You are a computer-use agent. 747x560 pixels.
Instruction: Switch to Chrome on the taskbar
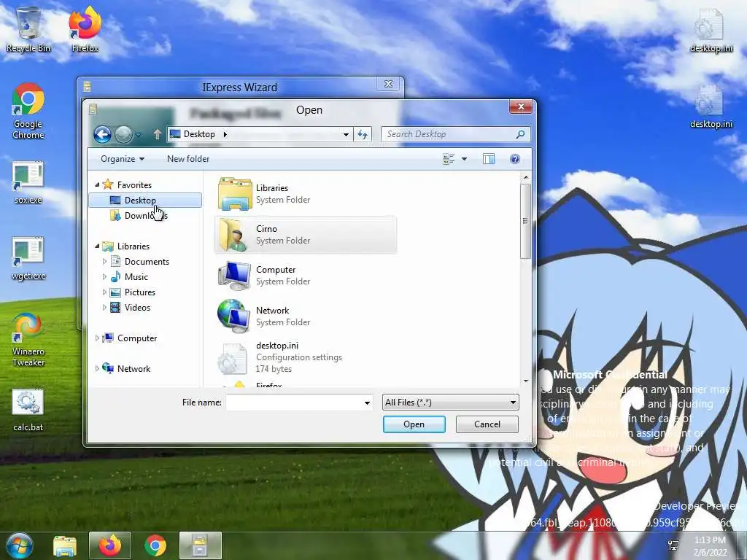[155, 545]
